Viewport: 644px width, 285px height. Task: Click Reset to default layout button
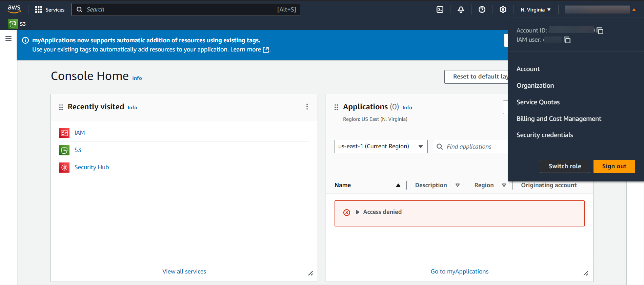pyautogui.click(x=476, y=77)
